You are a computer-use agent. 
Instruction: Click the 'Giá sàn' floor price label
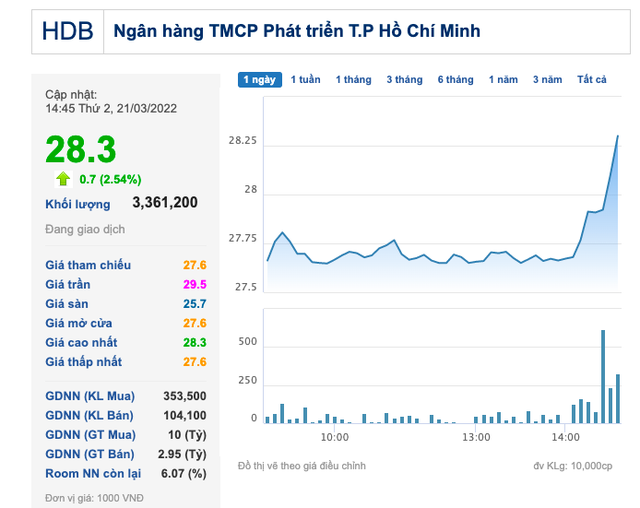71,304
